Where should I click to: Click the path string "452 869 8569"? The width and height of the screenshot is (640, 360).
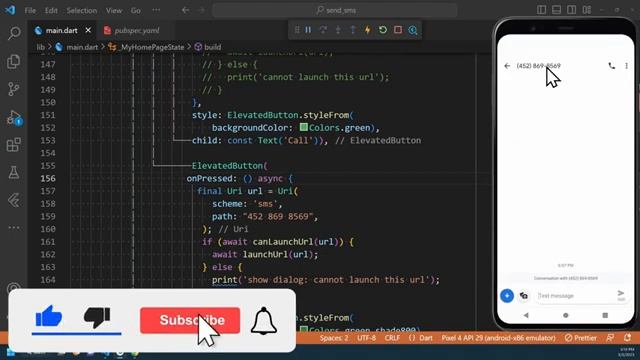(x=278, y=216)
